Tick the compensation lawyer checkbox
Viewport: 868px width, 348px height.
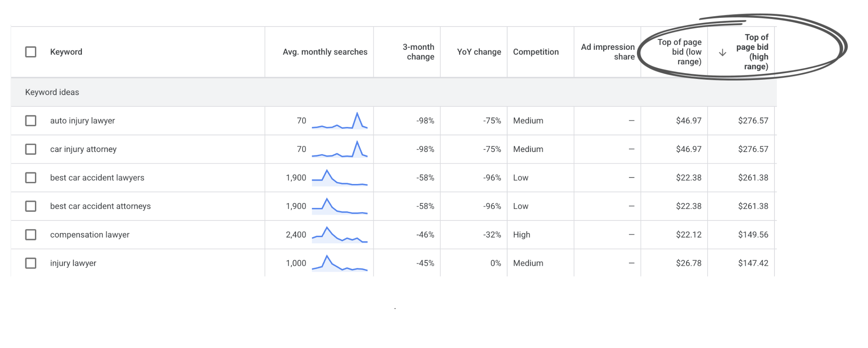click(31, 235)
